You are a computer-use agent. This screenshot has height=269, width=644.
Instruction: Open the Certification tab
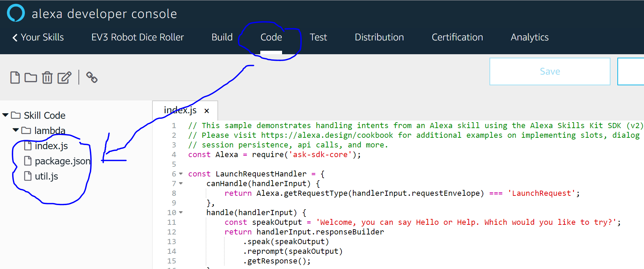457,37
